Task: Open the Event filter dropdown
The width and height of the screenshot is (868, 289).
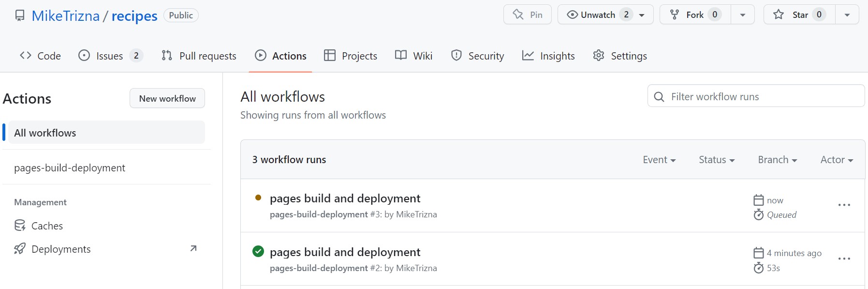Action: [x=659, y=160]
